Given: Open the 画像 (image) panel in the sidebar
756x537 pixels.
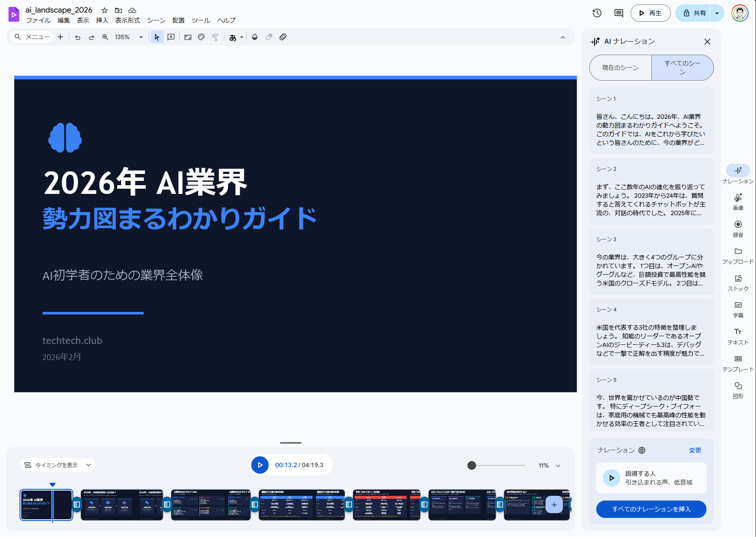Looking at the screenshot, I should coord(738,202).
